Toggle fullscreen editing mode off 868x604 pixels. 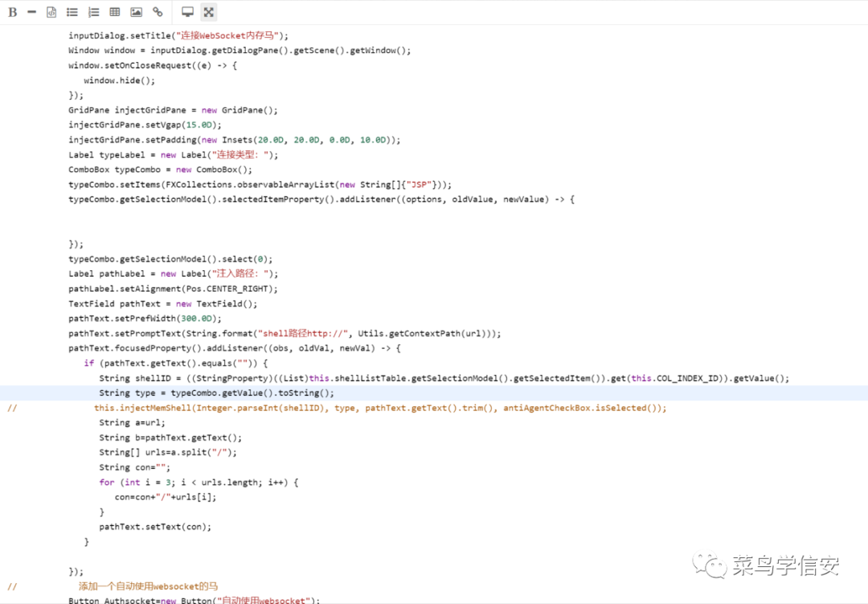pos(209,12)
